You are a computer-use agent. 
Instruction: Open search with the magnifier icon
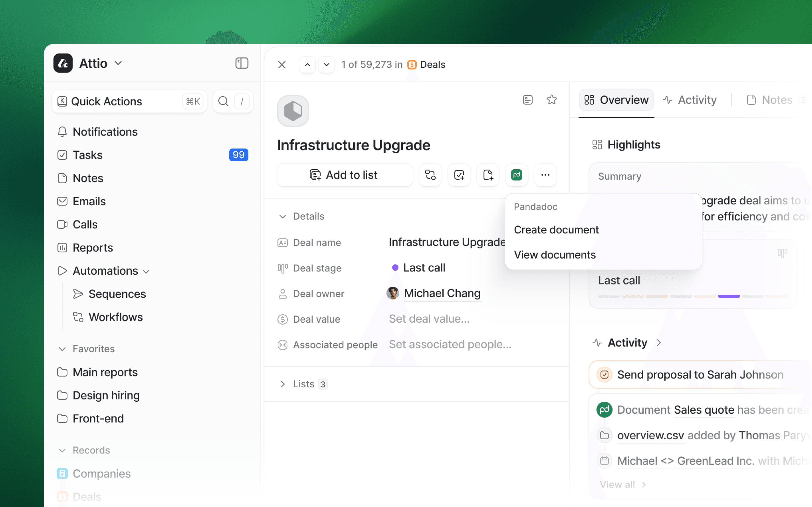(x=223, y=101)
